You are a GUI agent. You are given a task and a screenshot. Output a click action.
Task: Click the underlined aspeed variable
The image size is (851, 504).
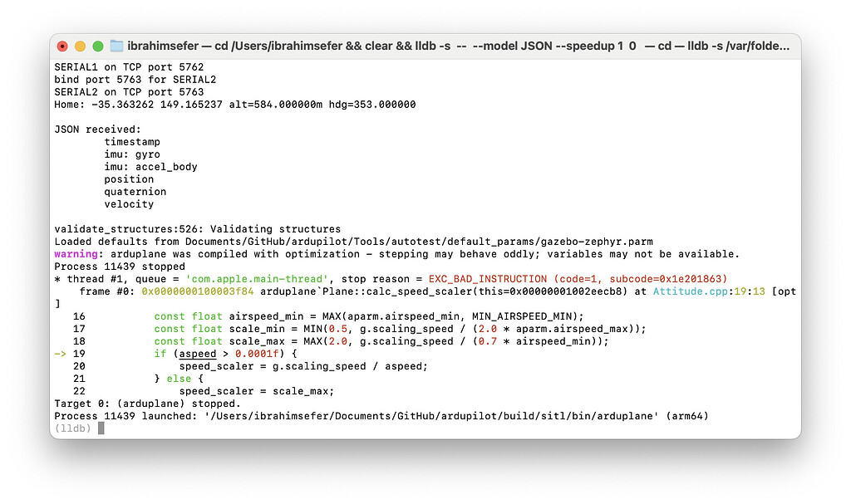click(x=197, y=354)
